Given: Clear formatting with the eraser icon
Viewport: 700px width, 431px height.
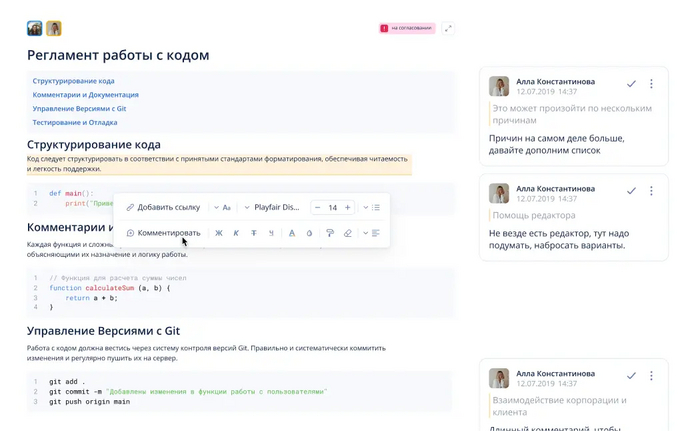Looking at the screenshot, I should [348, 233].
